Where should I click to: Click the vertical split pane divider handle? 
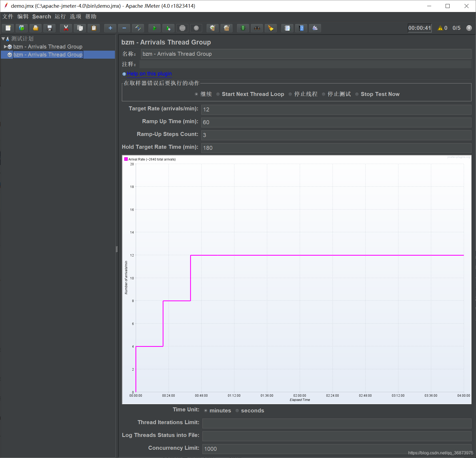117,249
